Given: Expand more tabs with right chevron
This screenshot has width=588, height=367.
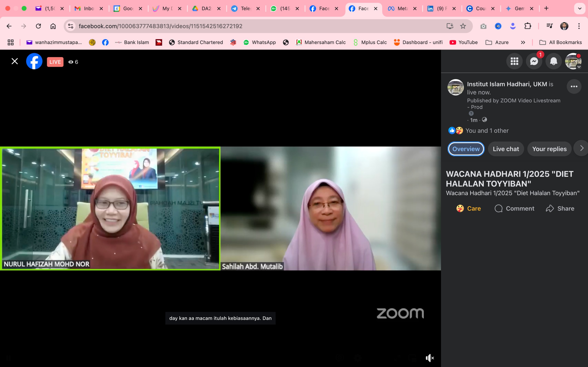Looking at the screenshot, I should coord(581,148).
